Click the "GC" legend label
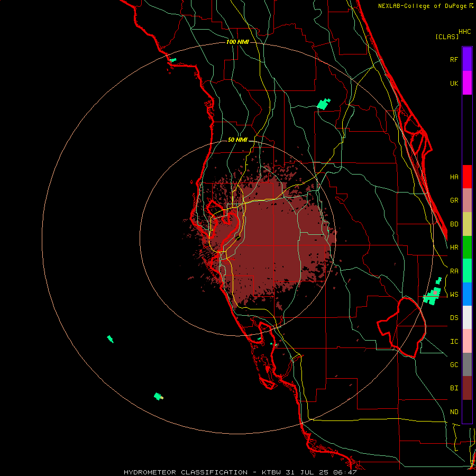Viewport: 476px width, 476px height. pyautogui.click(x=454, y=364)
